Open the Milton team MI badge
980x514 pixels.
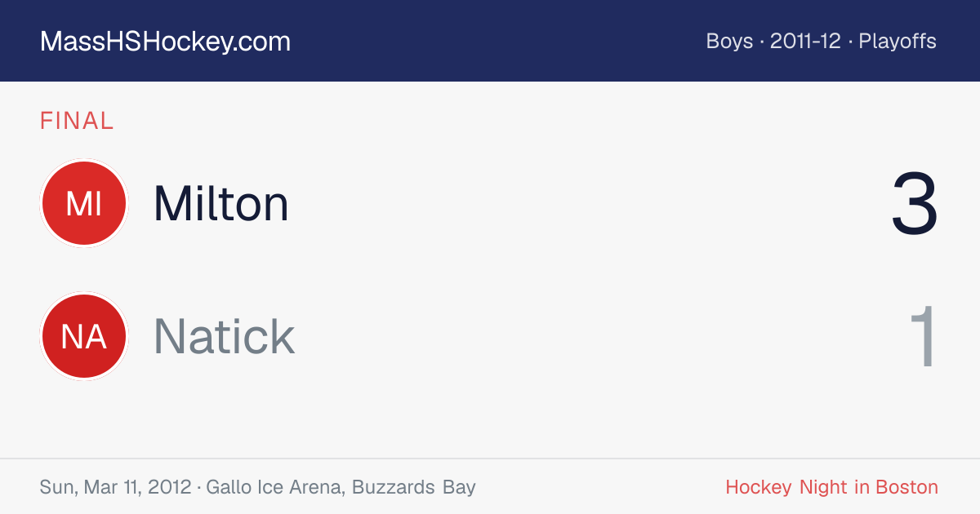[84, 203]
